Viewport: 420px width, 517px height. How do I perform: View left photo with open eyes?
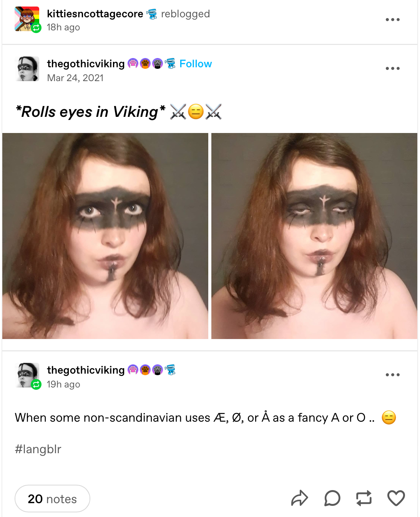tap(105, 236)
